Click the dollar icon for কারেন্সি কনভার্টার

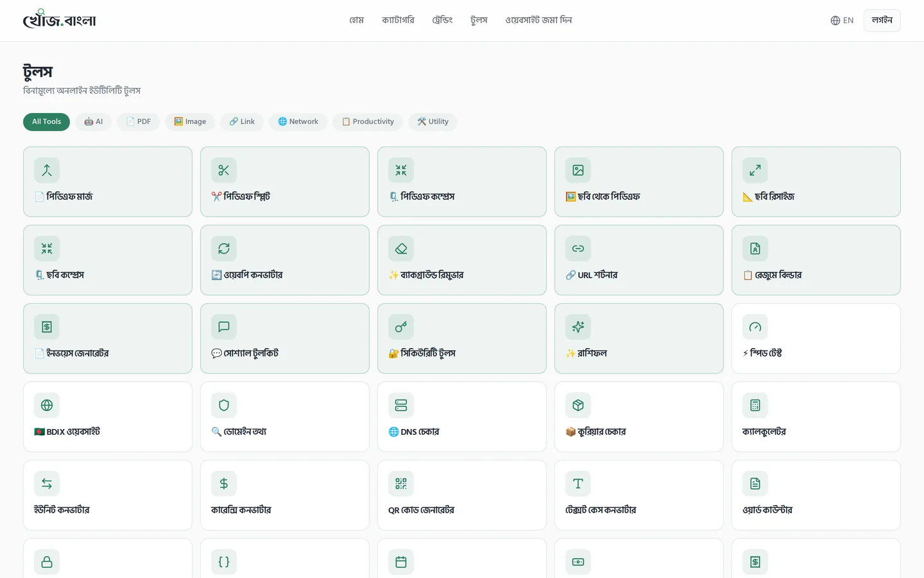tap(224, 484)
